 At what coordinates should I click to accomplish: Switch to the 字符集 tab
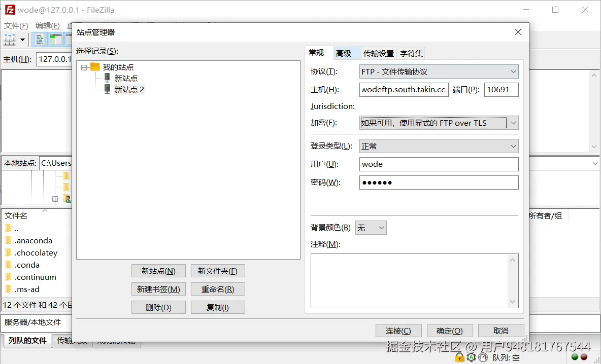[x=411, y=53]
